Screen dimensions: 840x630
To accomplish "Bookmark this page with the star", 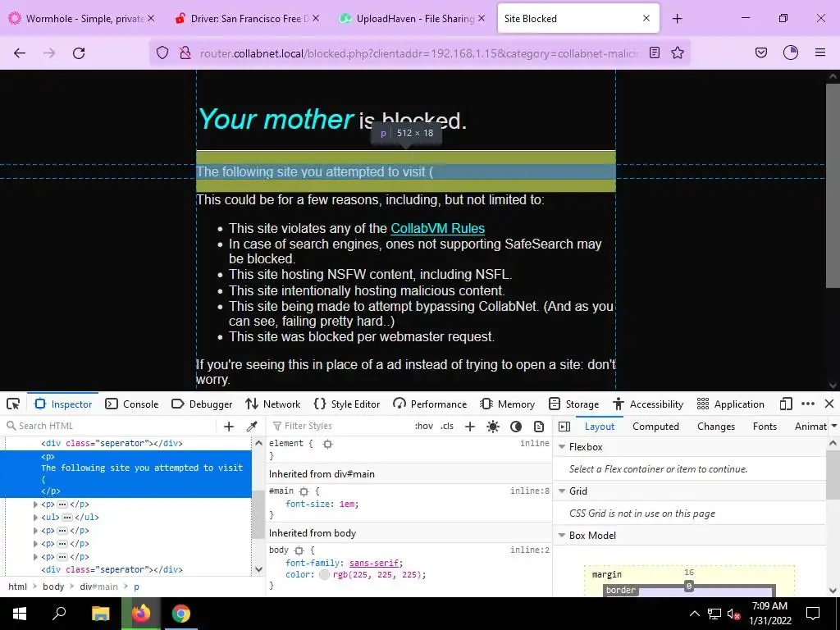I will [678, 52].
